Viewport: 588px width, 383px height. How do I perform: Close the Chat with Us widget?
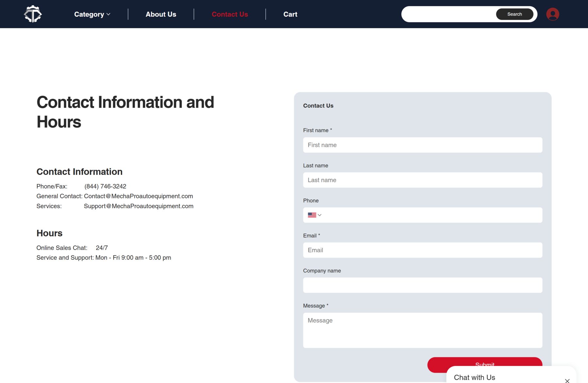click(x=567, y=380)
